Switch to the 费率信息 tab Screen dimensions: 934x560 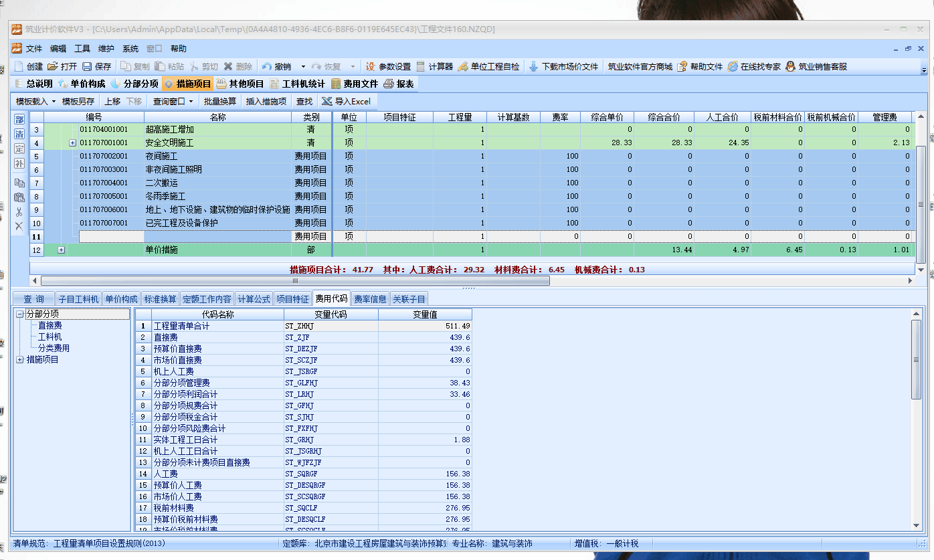coord(371,299)
